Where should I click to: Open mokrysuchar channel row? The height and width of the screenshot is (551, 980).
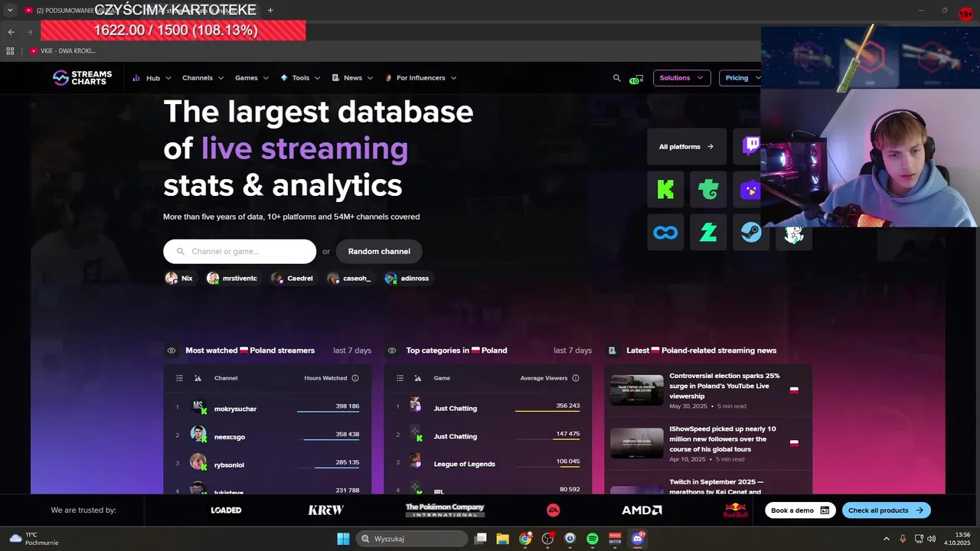point(267,408)
